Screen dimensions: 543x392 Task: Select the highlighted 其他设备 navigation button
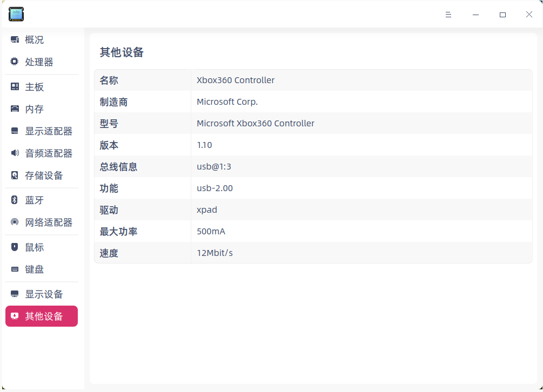pyautogui.click(x=42, y=316)
